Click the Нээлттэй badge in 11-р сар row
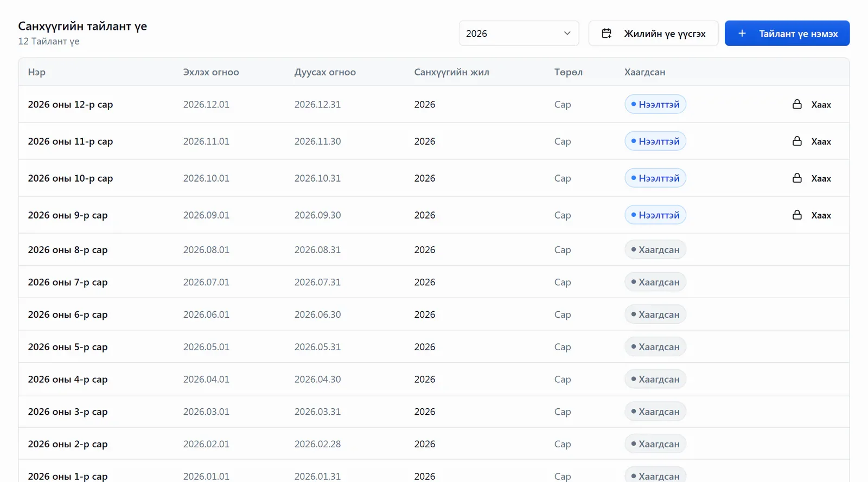 [655, 141]
